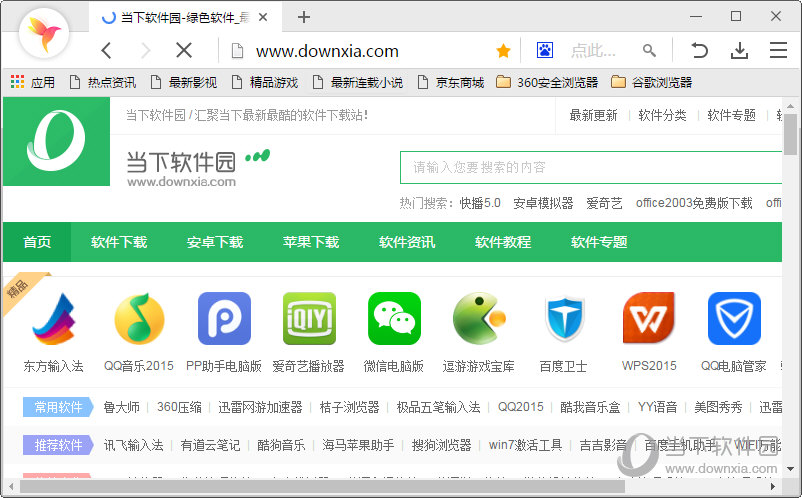This screenshot has height=498, width=802.
Task: Open the 谷歌浏览器 bookmark folder
Action: pyautogui.click(x=652, y=82)
